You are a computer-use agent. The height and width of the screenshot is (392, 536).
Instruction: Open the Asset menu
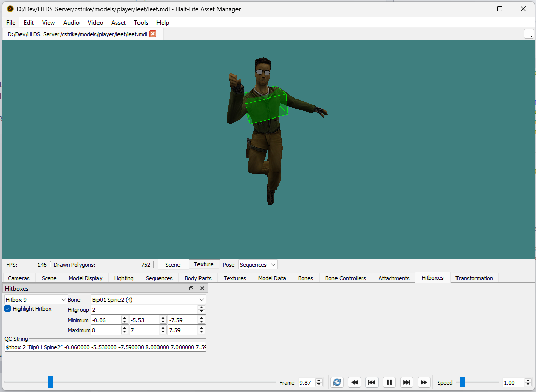pyautogui.click(x=118, y=23)
